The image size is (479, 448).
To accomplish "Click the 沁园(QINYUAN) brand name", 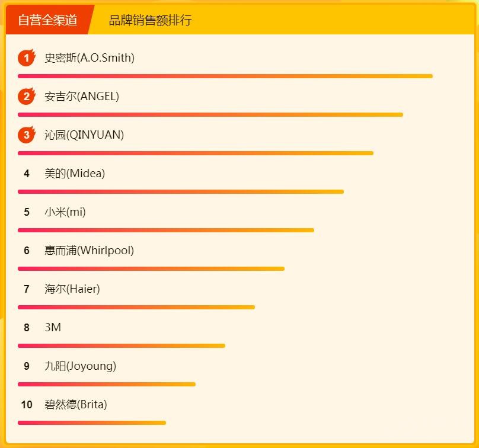I will pyautogui.click(x=84, y=135).
